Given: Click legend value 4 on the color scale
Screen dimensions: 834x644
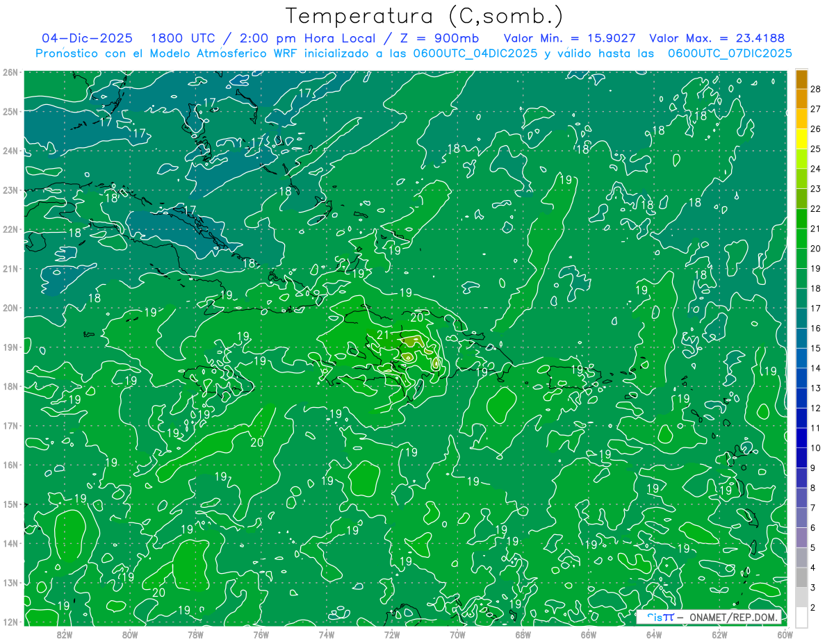Looking at the screenshot, I should pos(813,567).
